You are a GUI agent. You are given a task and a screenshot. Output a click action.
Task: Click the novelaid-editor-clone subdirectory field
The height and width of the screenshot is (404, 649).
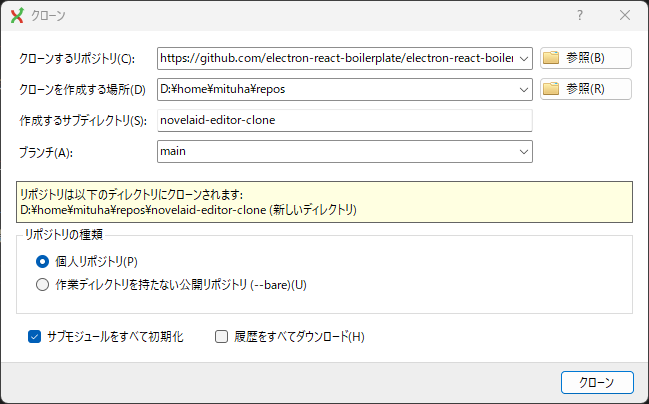(344, 120)
